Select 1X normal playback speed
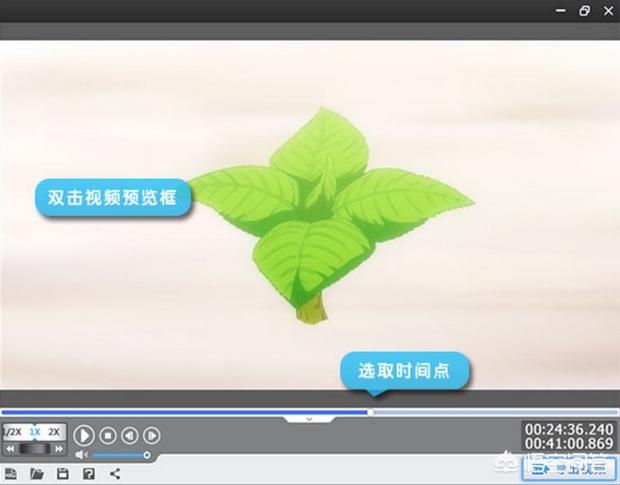620x485 pixels. pos(34,432)
